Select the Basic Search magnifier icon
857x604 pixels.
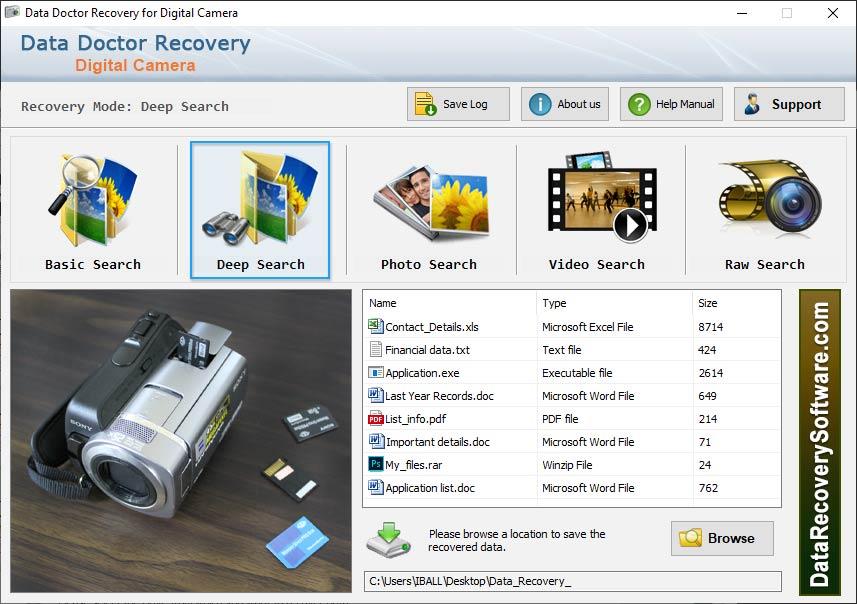[93, 201]
